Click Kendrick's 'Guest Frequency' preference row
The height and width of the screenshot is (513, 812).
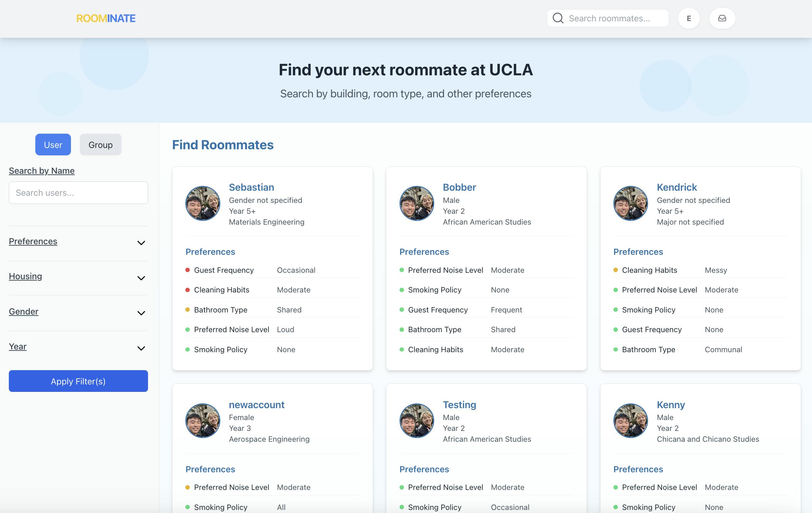click(x=700, y=329)
